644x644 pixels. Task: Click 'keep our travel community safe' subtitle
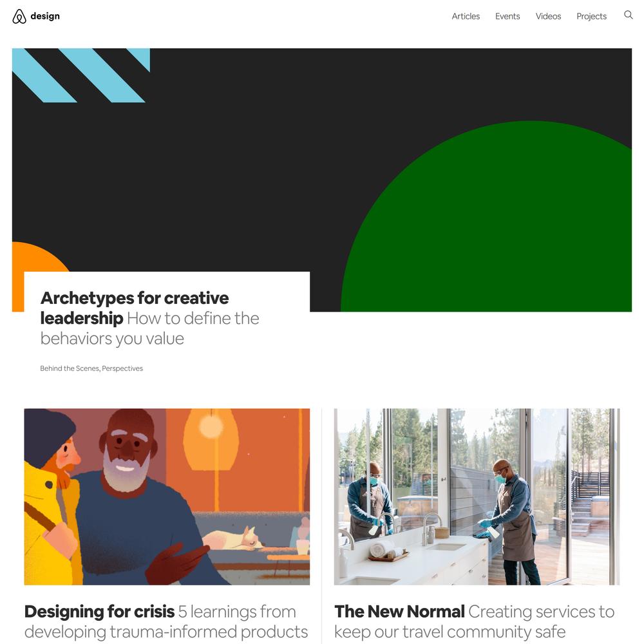450,632
